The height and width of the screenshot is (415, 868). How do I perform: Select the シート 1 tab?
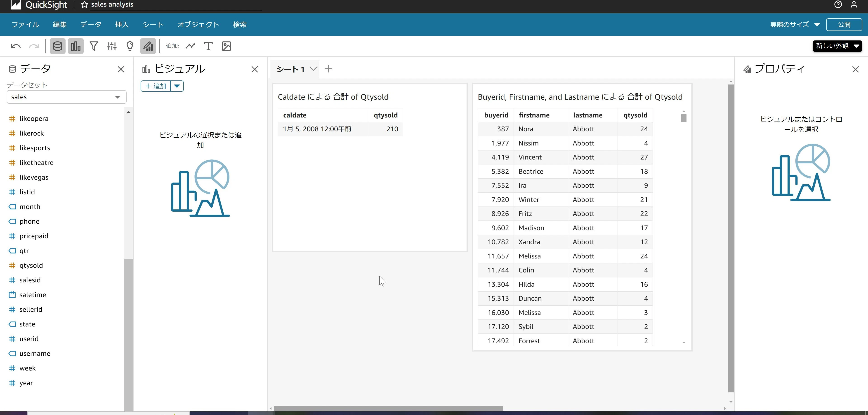tap(290, 69)
